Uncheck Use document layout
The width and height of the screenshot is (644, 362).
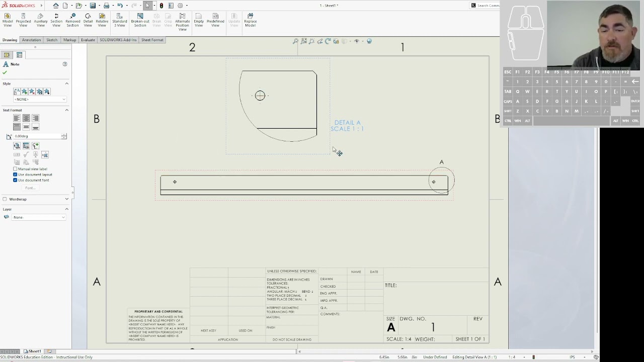(x=15, y=174)
